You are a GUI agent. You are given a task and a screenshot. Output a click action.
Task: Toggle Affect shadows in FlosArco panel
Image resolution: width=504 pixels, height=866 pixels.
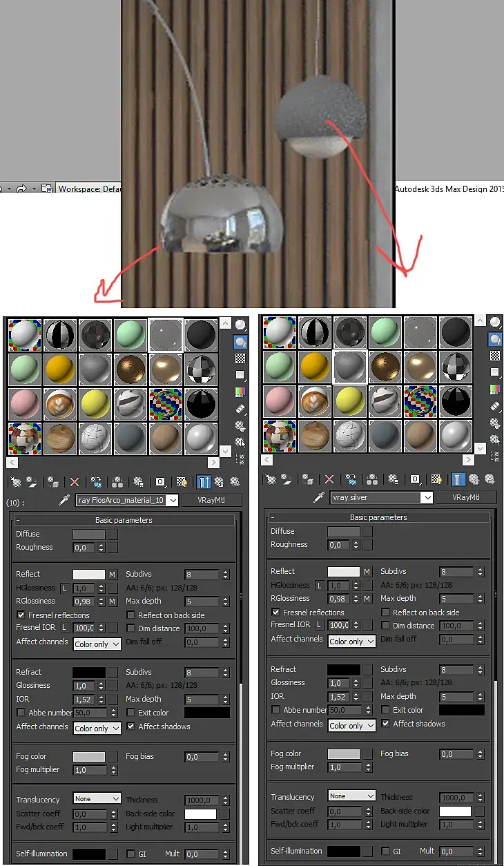[x=131, y=727]
